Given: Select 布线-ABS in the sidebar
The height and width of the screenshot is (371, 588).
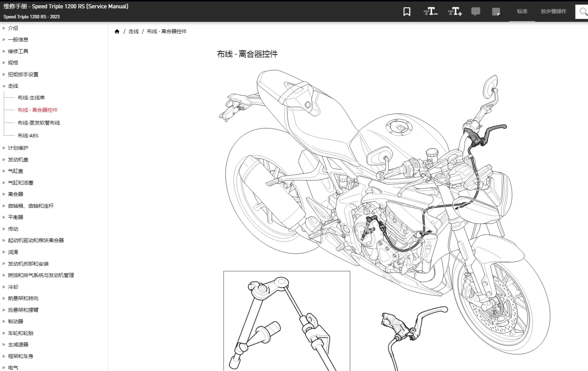Looking at the screenshot, I should pos(28,136).
